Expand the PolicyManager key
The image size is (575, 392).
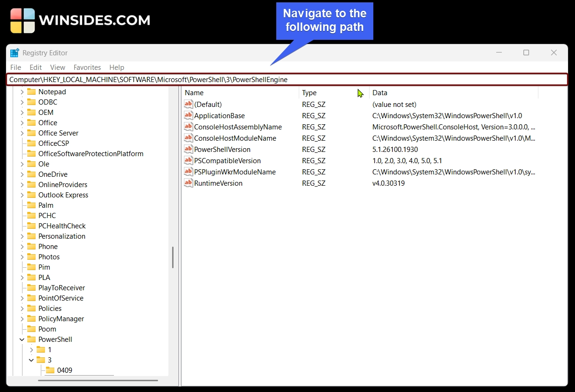[22, 319]
